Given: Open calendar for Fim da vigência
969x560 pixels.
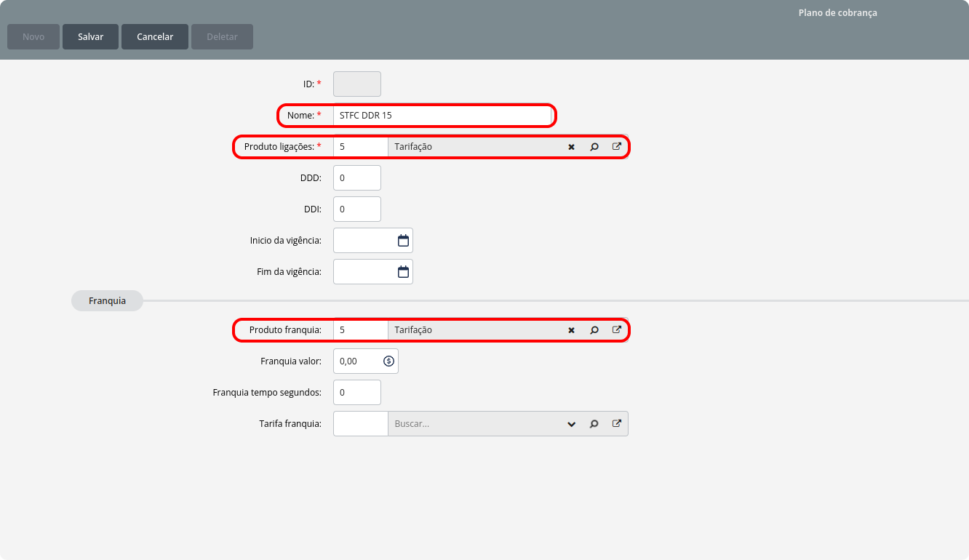Looking at the screenshot, I should click(403, 272).
